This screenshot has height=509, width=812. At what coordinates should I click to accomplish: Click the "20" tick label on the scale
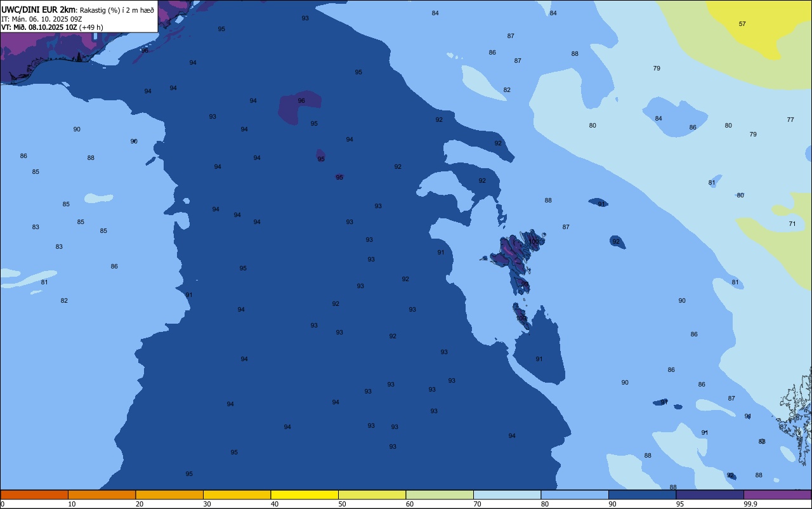(140, 504)
